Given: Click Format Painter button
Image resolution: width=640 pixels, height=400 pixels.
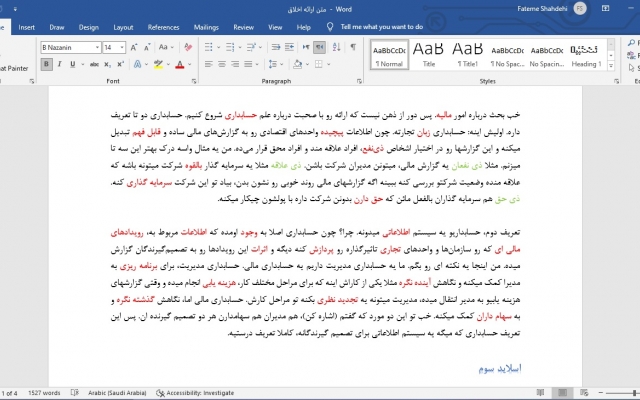Looking at the screenshot, I should tap(14, 68).
